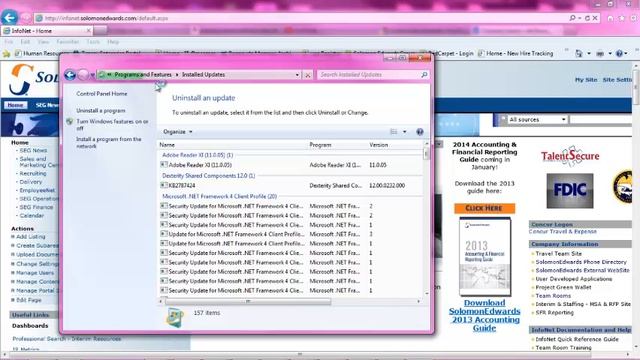Click search magnifier in Installed Updates search box
The image size is (640, 360).
[424, 75]
